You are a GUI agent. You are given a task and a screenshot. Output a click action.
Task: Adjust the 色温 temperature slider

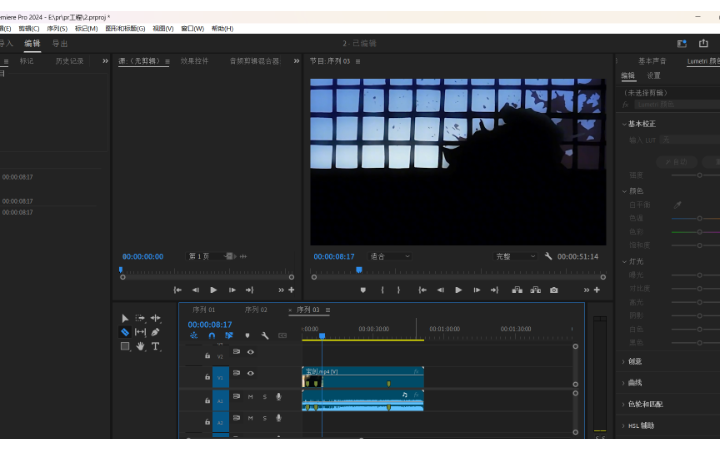(x=699, y=219)
